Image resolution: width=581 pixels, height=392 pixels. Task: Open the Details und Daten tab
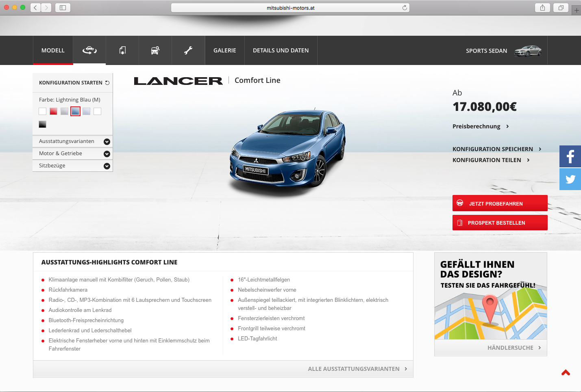(281, 50)
